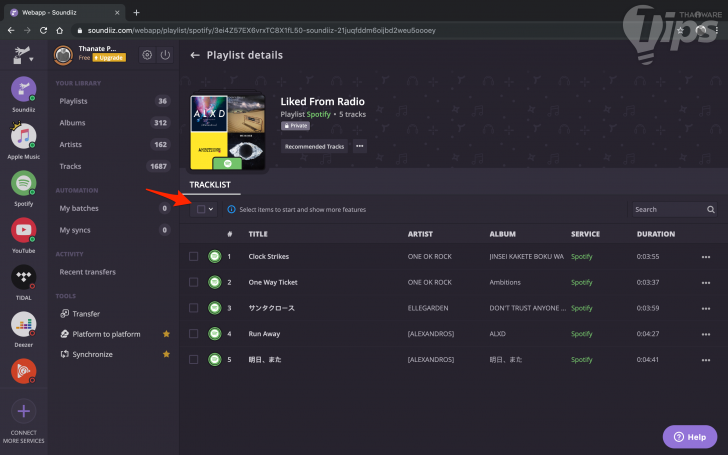The height and width of the screenshot is (455, 728).
Task: Tick the select-all tracks checkbox
Action: coord(201,209)
